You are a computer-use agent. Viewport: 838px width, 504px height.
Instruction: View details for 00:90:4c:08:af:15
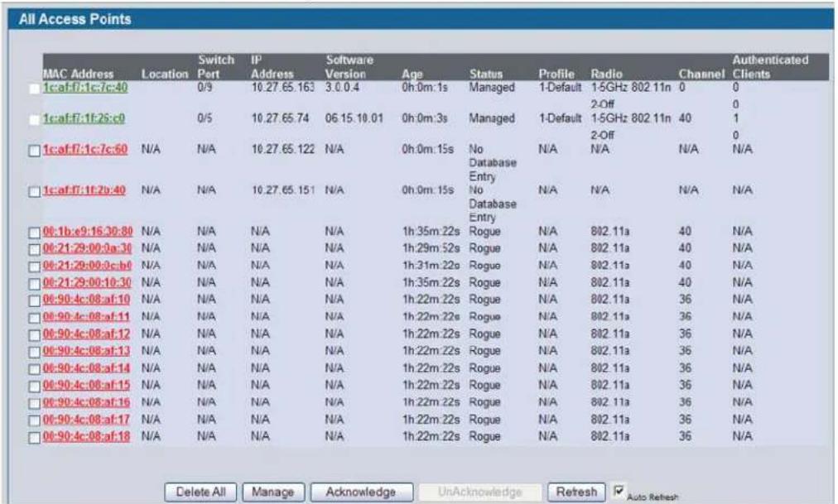coord(87,384)
